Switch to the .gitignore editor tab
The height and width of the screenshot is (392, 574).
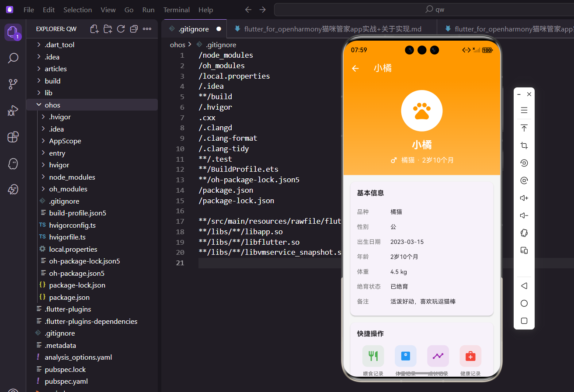[194, 29]
